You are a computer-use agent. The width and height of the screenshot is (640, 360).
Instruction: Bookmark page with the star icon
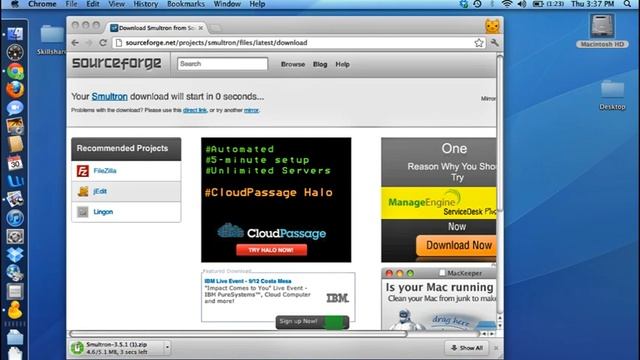[x=479, y=43]
